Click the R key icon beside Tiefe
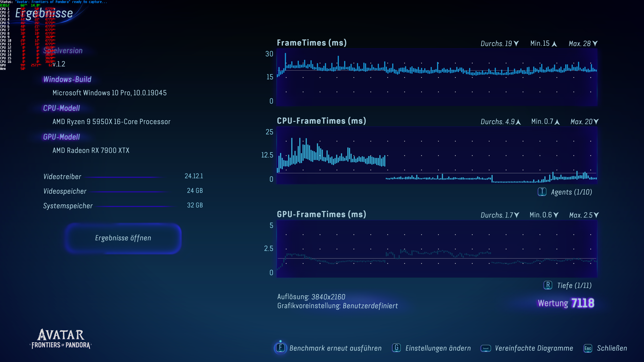This screenshot has width=644, height=362. (548, 285)
